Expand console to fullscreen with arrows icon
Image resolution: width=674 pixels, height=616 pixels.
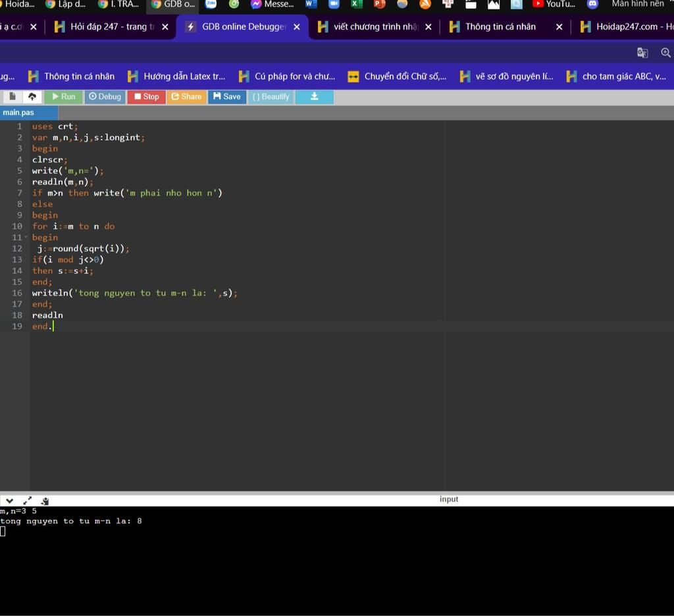28,501
